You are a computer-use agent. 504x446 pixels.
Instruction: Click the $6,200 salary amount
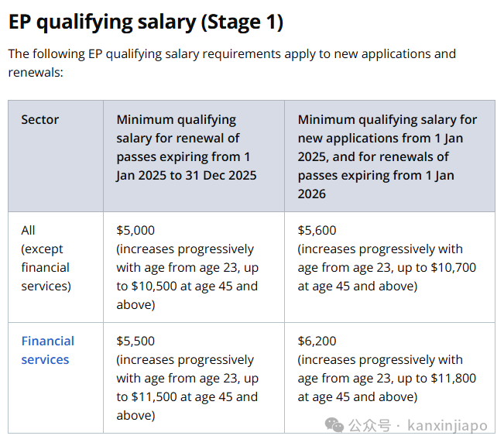pos(317,341)
